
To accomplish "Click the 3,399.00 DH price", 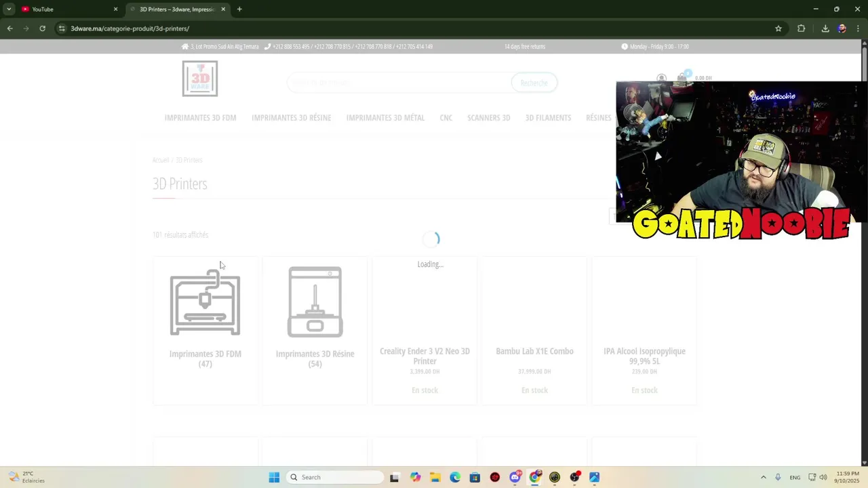I will tap(425, 371).
